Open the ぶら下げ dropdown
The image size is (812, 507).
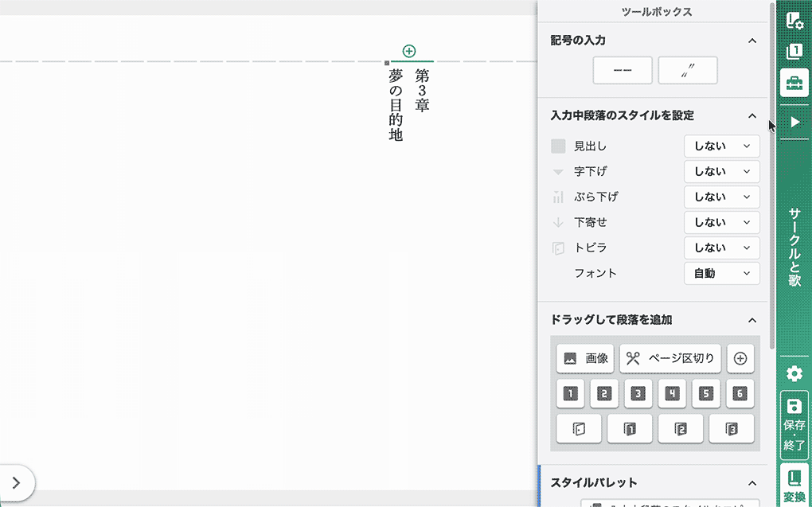coord(722,197)
